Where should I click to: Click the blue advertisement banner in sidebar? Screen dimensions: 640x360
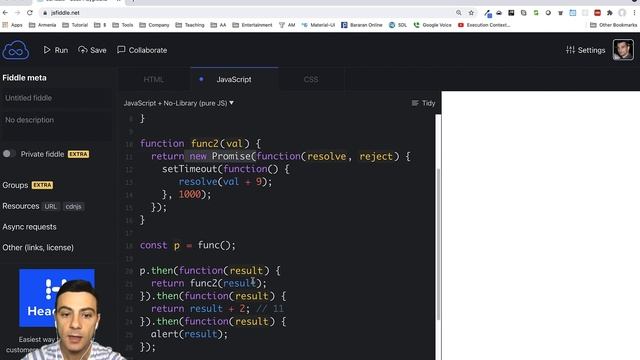pos(57,298)
